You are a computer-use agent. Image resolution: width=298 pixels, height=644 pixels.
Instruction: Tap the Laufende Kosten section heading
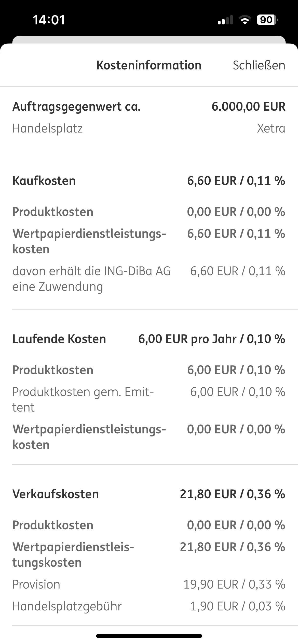(x=59, y=339)
